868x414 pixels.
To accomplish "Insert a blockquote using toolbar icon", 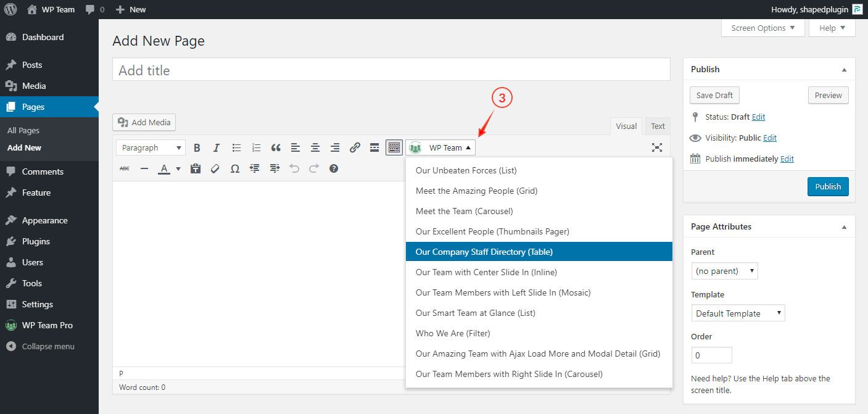I will click(276, 148).
